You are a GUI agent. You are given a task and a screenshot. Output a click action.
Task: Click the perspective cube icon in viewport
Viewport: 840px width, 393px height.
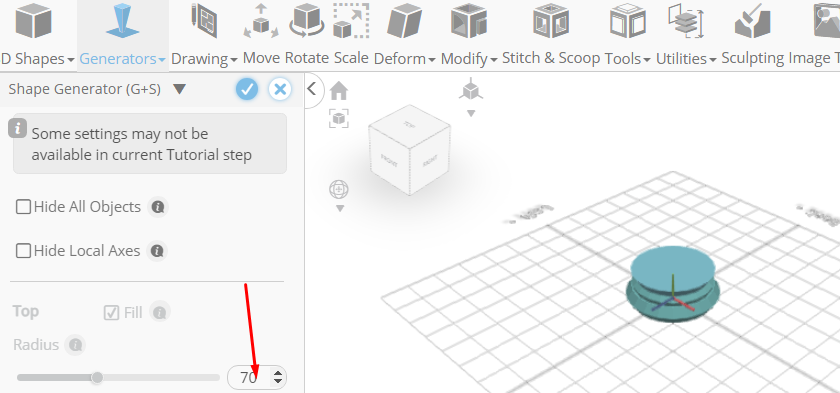(x=471, y=89)
